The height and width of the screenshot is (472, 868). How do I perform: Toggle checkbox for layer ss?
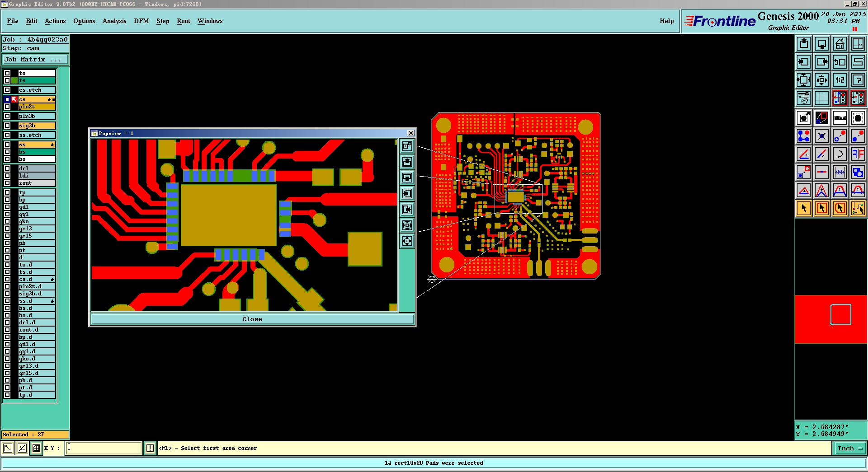click(7, 145)
